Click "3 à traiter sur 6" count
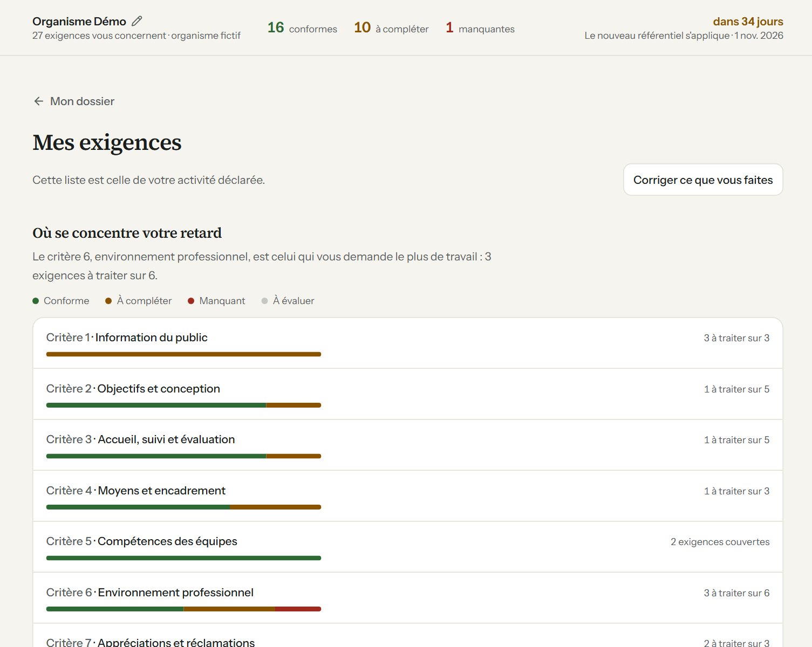 tap(736, 593)
